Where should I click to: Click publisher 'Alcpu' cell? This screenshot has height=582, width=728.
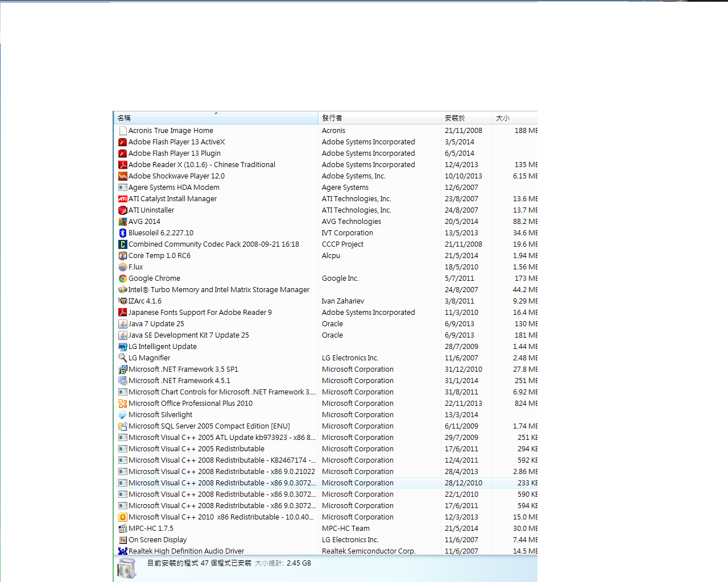tap(331, 256)
